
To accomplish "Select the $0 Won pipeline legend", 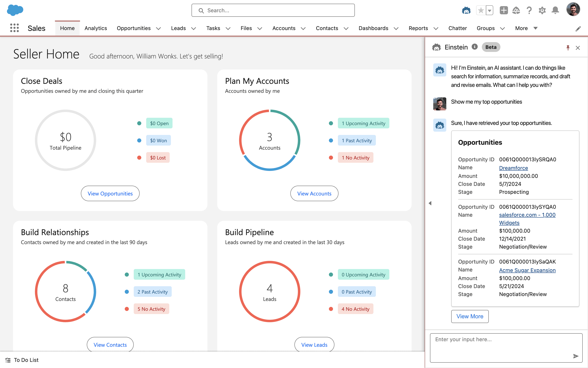I will click(x=158, y=140).
